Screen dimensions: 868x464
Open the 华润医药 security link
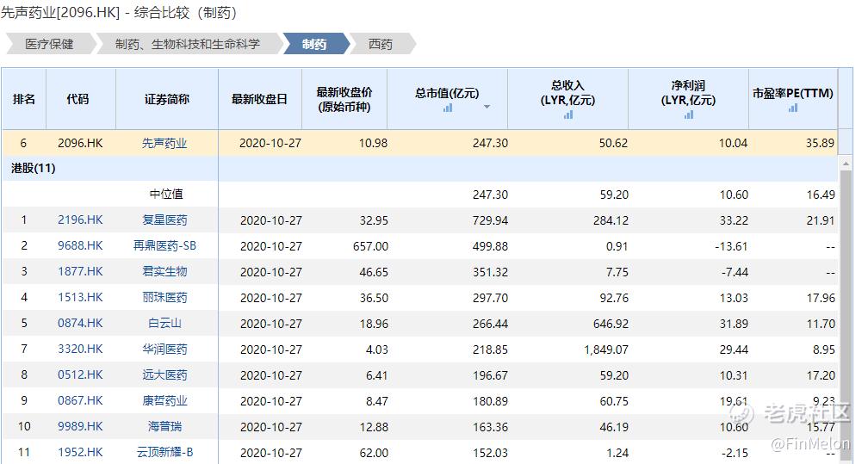coord(164,349)
